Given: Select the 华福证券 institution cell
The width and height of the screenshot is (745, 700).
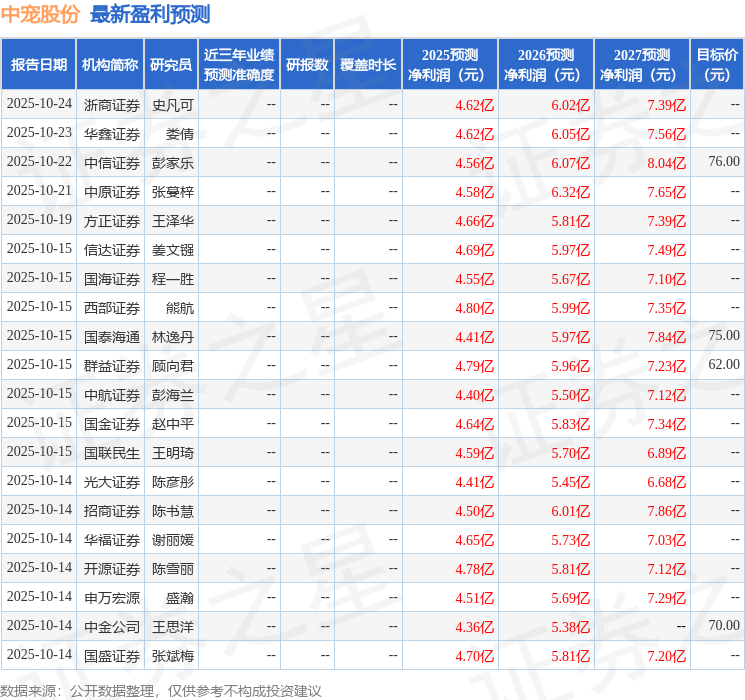Looking at the screenshot, I should coord(112,540).
